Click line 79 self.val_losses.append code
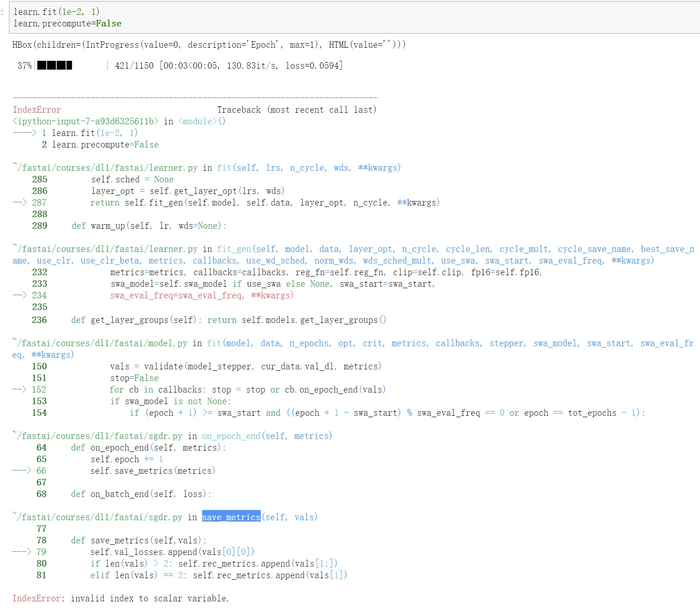Image resolution: width=700 pixels, height=613 pixels. [172, 552]
